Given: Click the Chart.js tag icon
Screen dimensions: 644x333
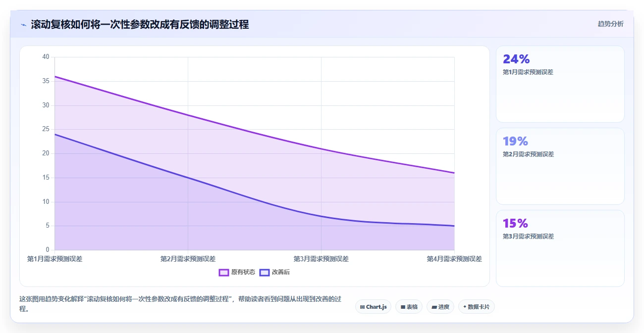Looking at the screenshot, I should pos(363,307).
